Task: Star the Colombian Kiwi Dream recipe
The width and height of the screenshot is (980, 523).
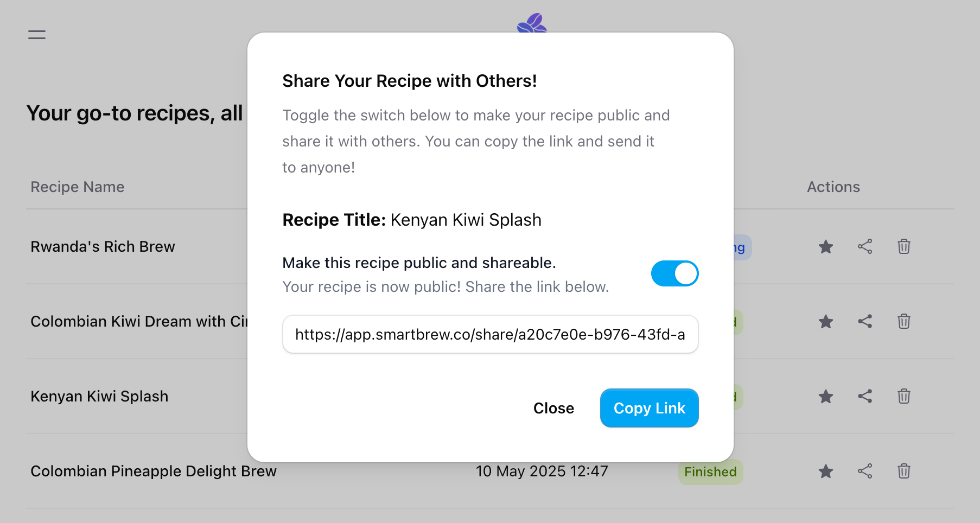Action: click(x=825, y=321)
